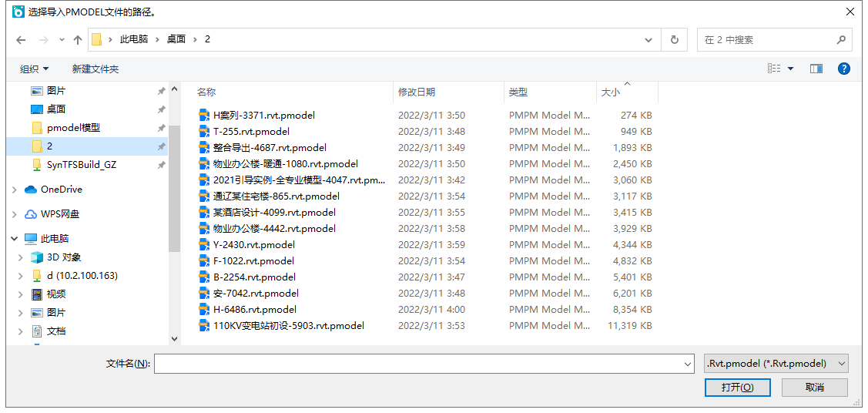Collapse the 此电脑 tree node

click(15, 239)
